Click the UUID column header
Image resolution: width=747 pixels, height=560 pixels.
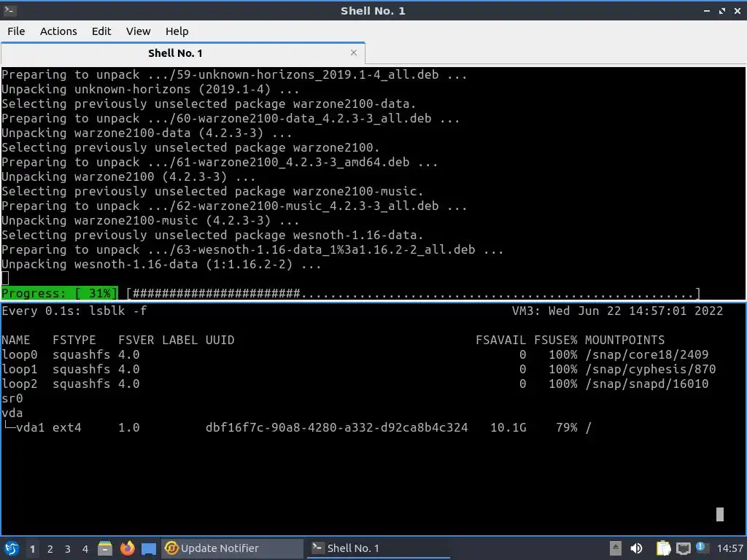click(x=220, y=340)
